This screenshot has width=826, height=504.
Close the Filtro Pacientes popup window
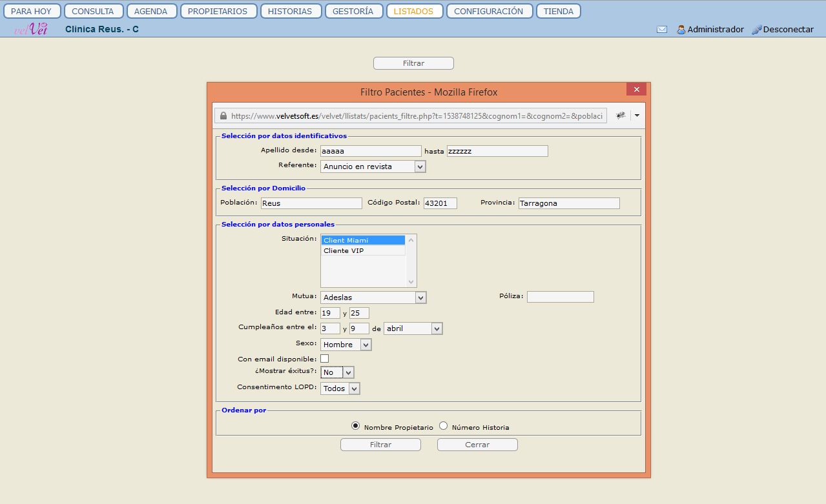click(636, 90)
